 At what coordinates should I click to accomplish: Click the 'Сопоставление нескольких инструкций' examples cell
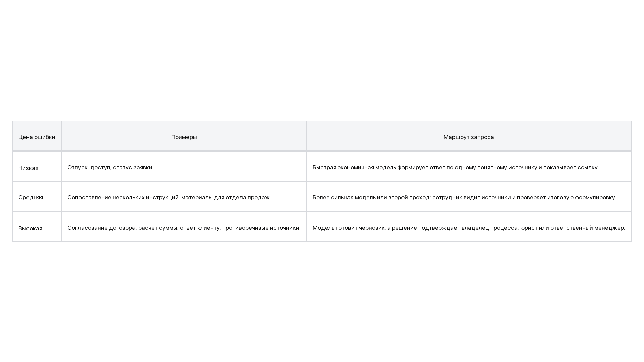click(184, 196)
